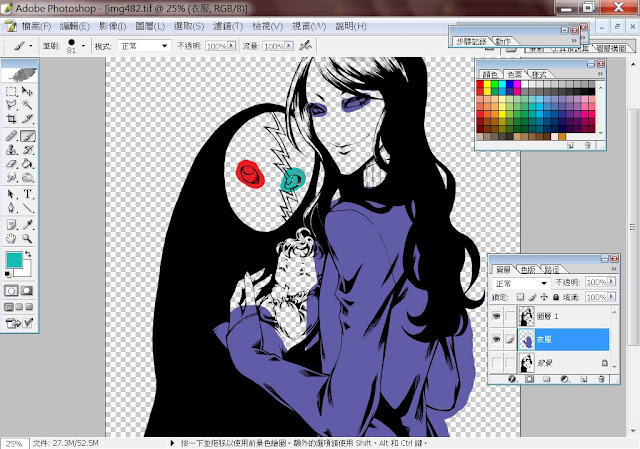Open layer fill slider arrow
640x449 pixels.
point(611,297)
